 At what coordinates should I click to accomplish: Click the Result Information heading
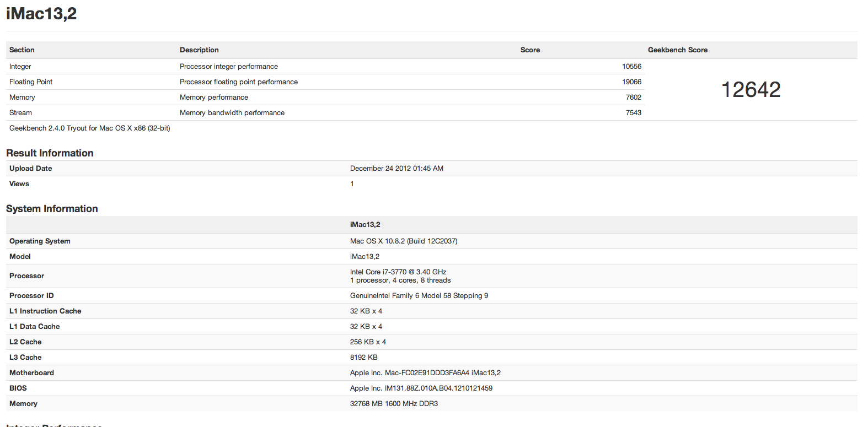tap(50, 153)
